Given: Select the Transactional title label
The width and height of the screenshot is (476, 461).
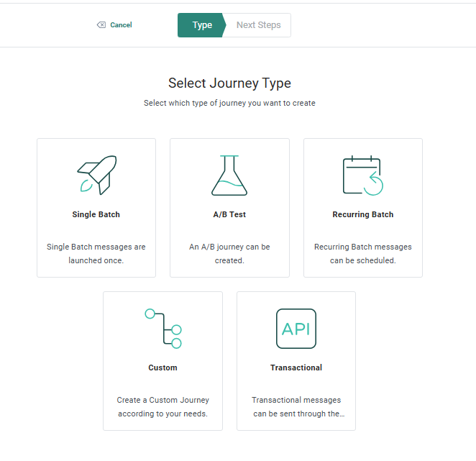Looking at the screenshot, I should 296,368.
